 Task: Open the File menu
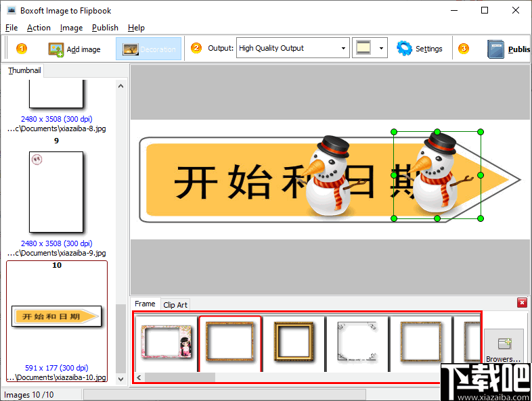(12, 28)
